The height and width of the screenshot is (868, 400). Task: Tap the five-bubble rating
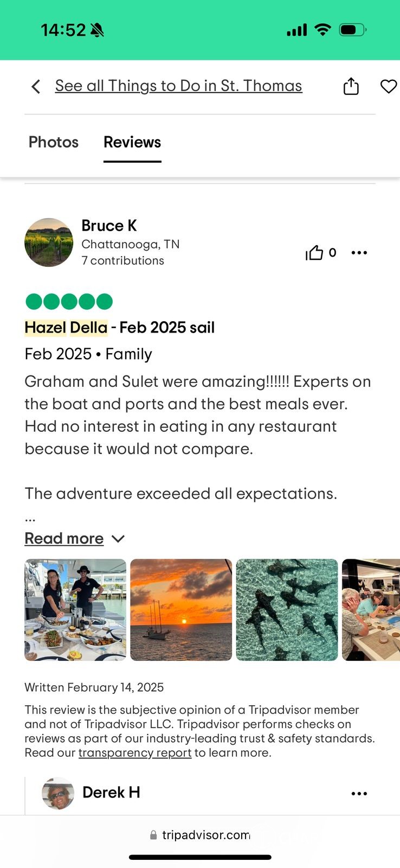click(x=69, y=301)
